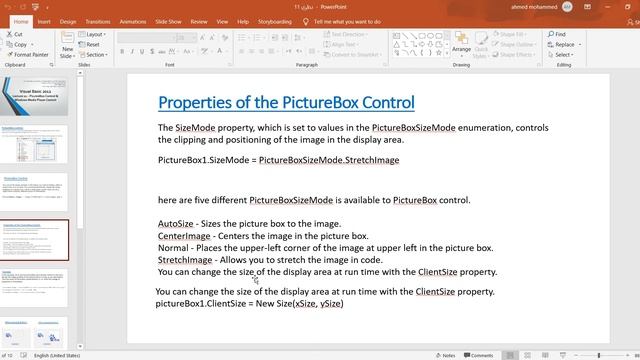Viewport: 640px width, 360px height.
Task: Click Decrease List Level icon
Action: coord(275,38)
